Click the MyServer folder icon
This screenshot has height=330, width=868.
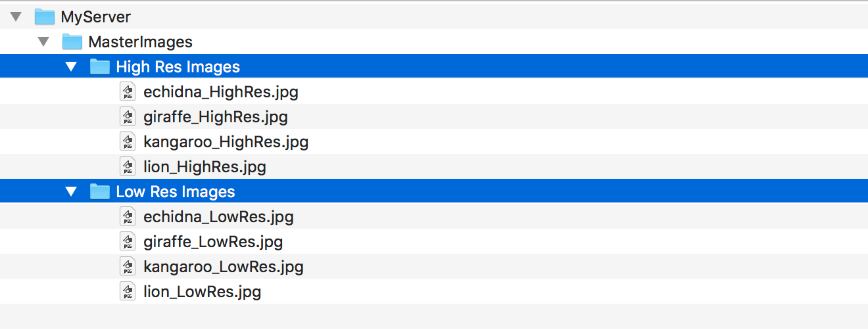pyautogui.click(x=44, y=16)
